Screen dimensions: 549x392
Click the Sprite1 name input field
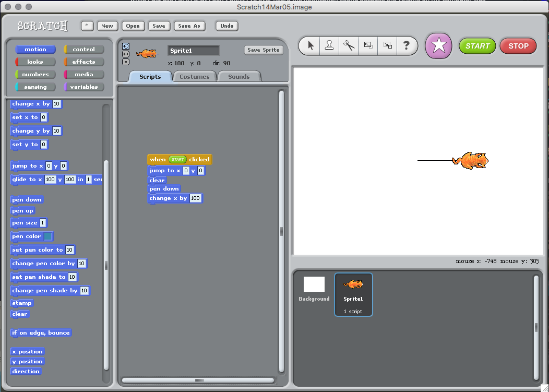pos(193,51)
